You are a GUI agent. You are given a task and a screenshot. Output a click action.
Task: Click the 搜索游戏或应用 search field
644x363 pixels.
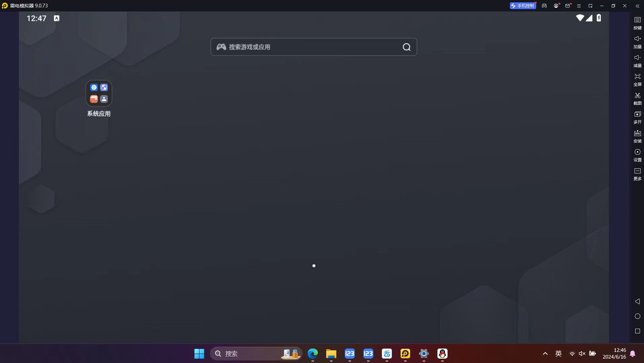[310, 47]
